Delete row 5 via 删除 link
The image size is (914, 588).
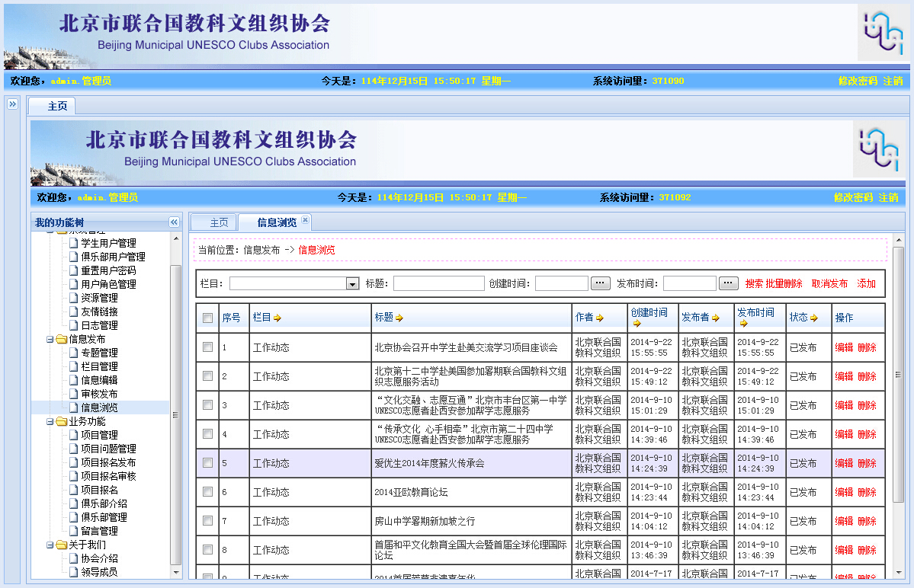(x=867, y=463)
